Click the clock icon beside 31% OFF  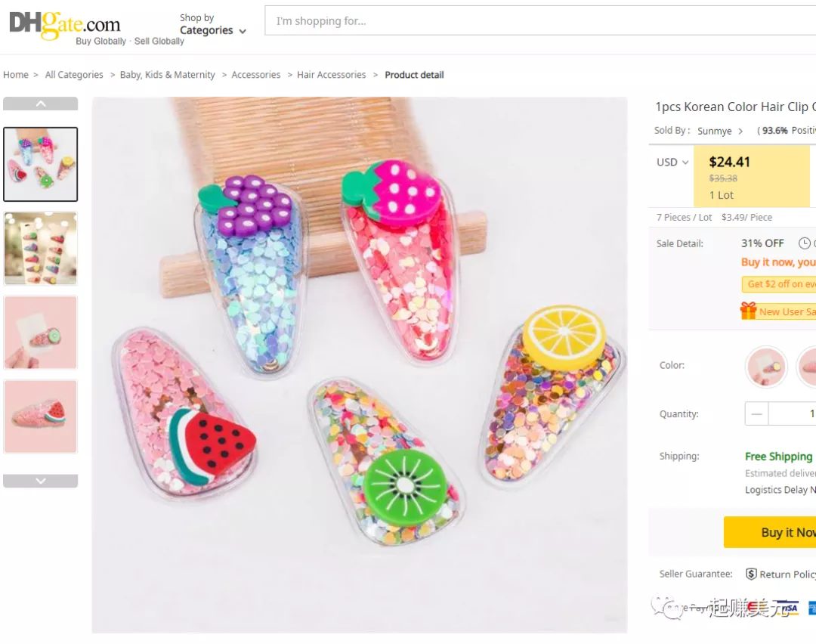point(804,243)
